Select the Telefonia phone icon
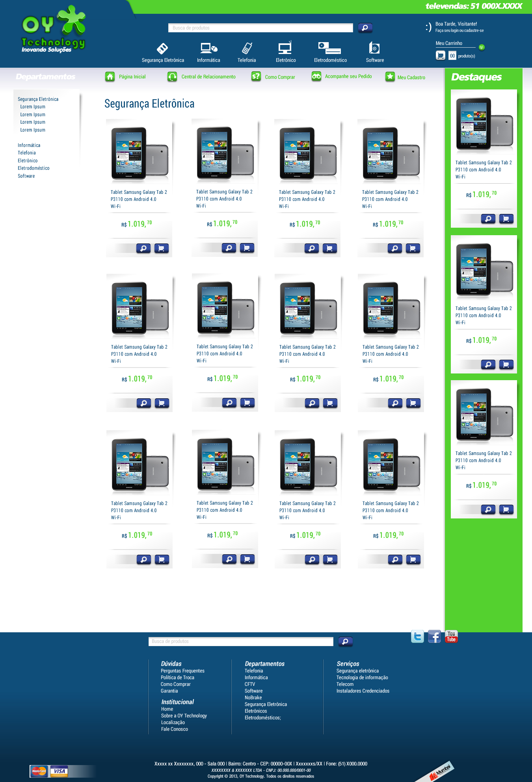532x782 pixels. click(247, 48)
